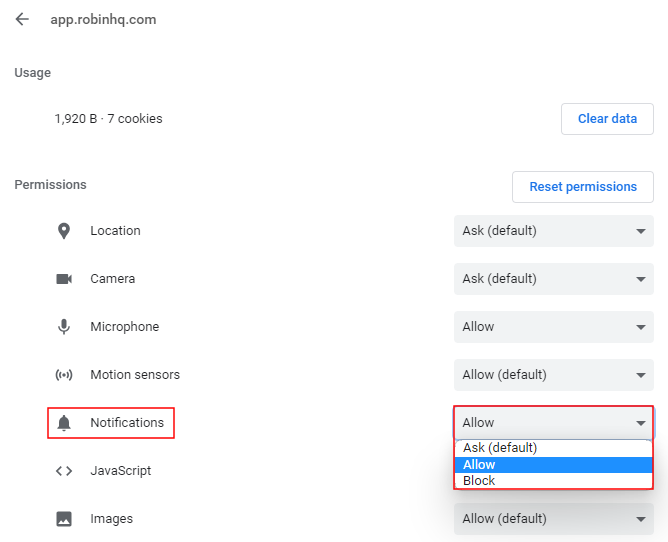Click the Notifications bell icon
668x542 pixels.
64,423
